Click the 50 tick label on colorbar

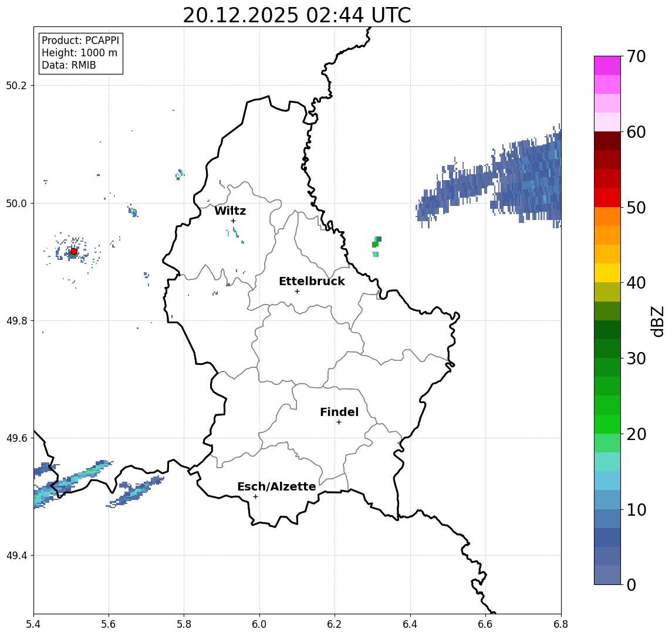pyautogui.click(x=636, y=208)
